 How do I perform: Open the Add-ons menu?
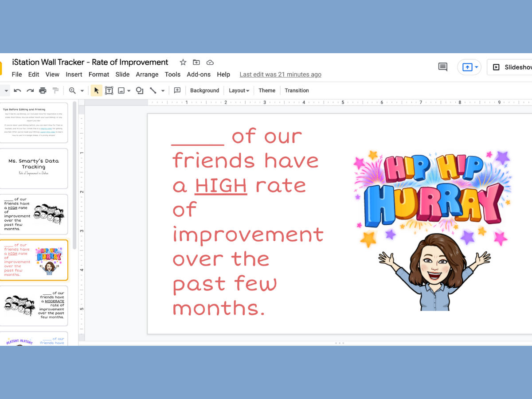(x=199, y=74)
